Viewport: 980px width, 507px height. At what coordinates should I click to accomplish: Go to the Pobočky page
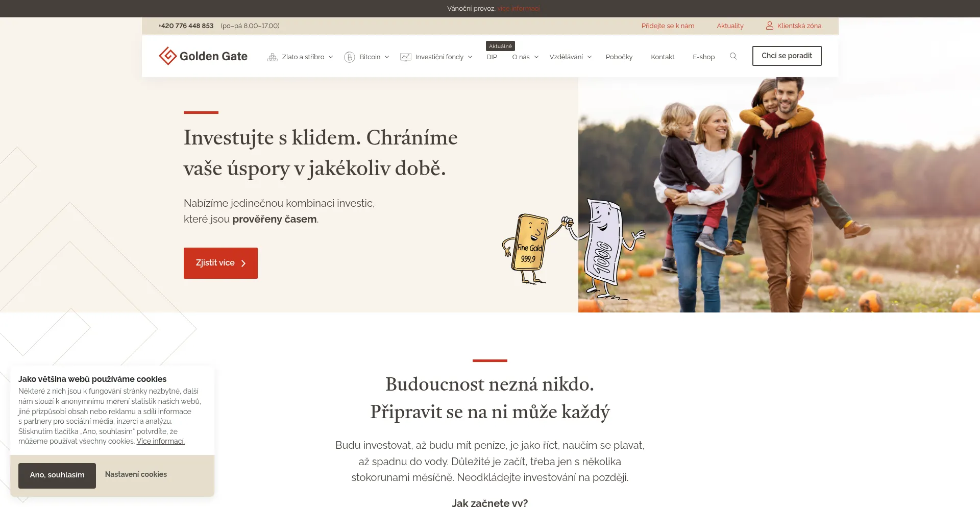click(619, 57)
